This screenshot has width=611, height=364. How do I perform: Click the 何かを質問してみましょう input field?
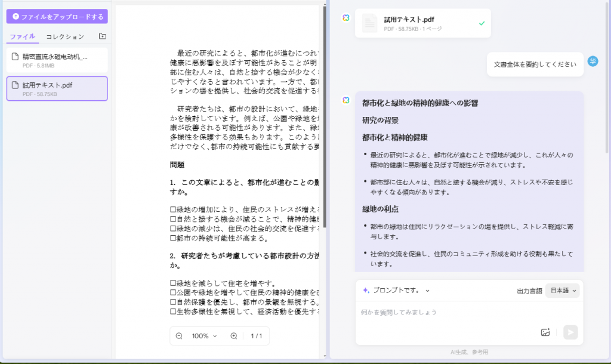click(x=448, y=312)
